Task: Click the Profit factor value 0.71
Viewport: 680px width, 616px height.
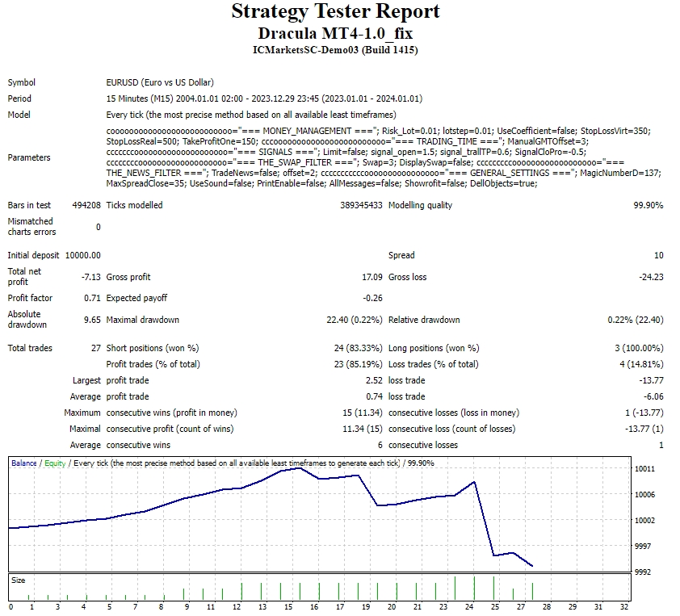Action: click(93, 298)
